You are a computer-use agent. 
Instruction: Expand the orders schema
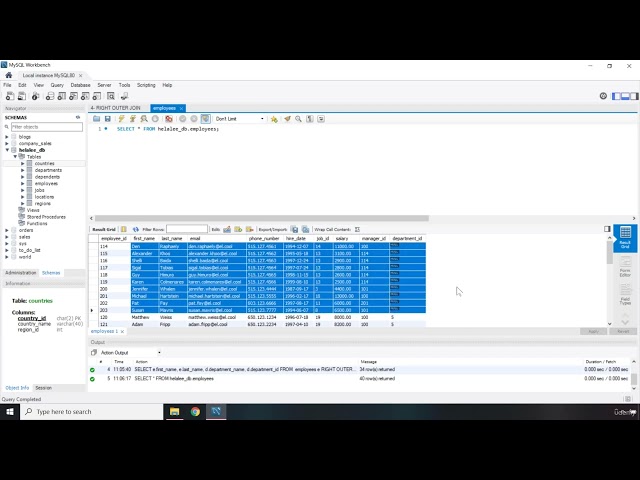click(x=7, y=230)
